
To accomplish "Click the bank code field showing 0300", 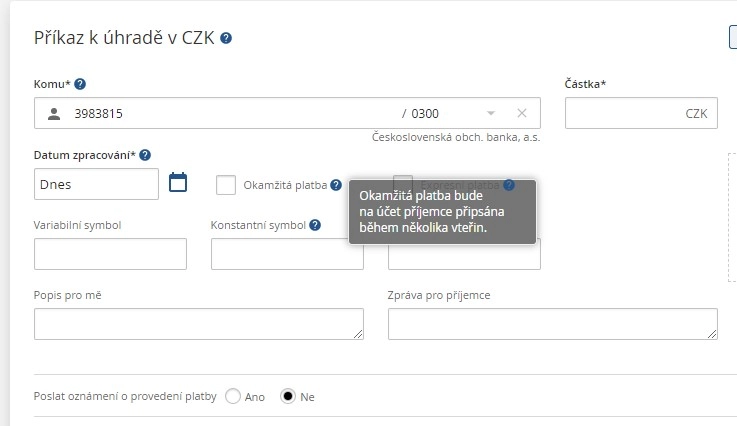I will pos(430,113).
